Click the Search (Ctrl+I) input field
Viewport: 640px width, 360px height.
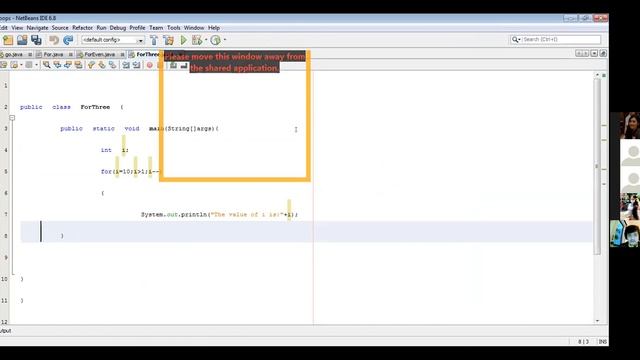click(x=561, y=40)
